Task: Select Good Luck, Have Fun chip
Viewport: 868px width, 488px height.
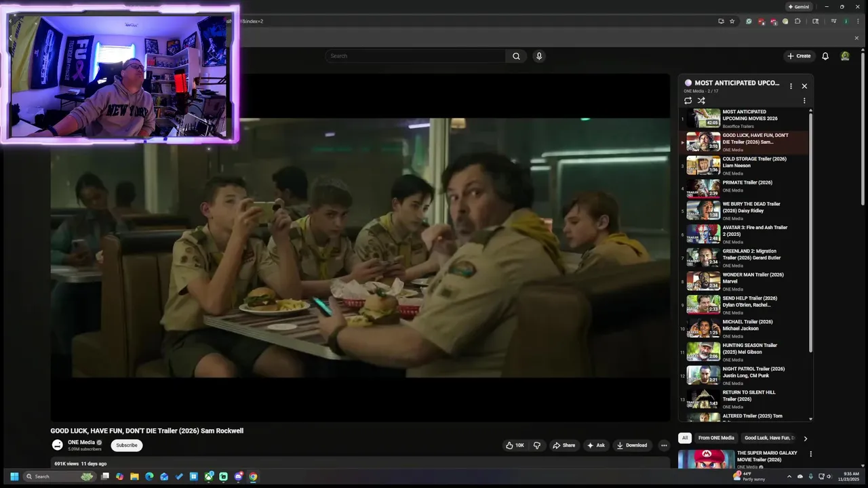Action: point(769,438)
